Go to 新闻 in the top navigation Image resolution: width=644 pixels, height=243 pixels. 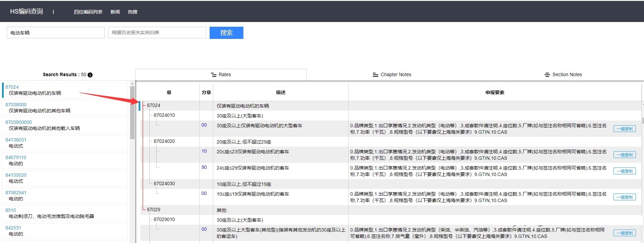[x=115, y=12]
